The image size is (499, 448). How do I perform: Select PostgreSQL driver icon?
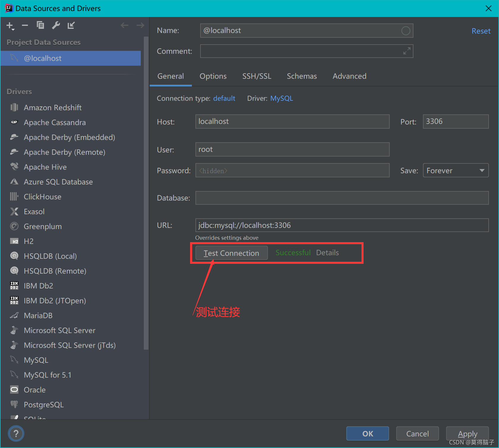tap(14, 404)
